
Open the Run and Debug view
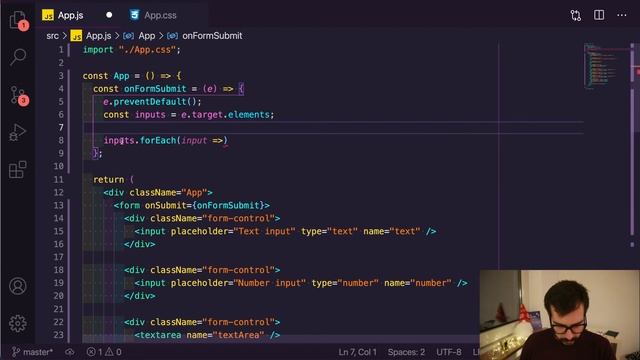click(18, 132)
